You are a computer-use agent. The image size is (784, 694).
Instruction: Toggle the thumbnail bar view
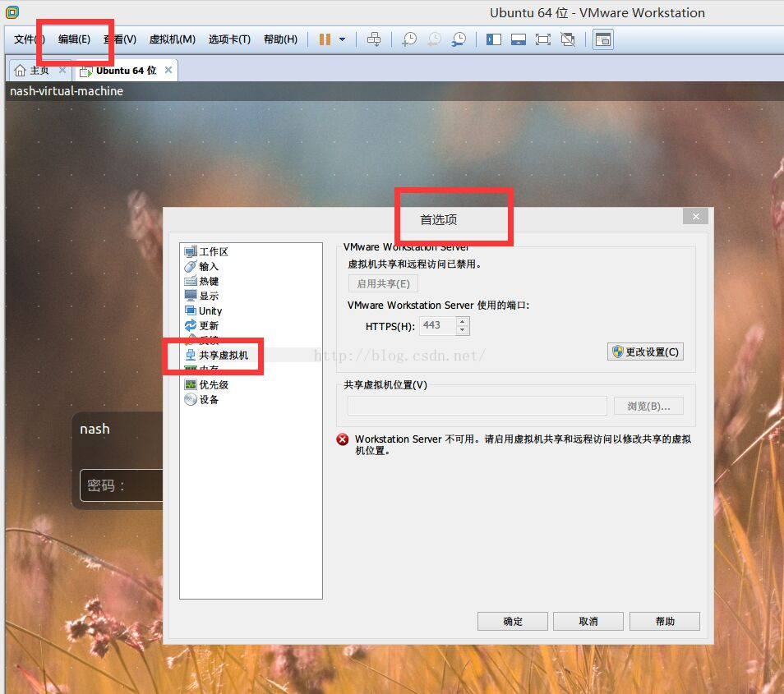519,39
